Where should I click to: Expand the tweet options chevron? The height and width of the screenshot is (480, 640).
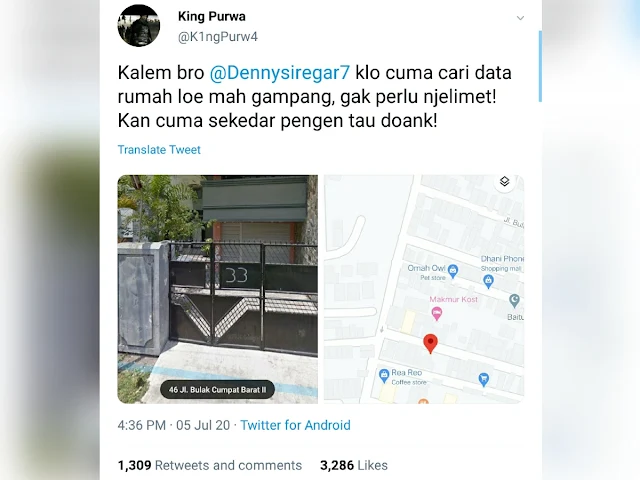click(x=520, y=18)
